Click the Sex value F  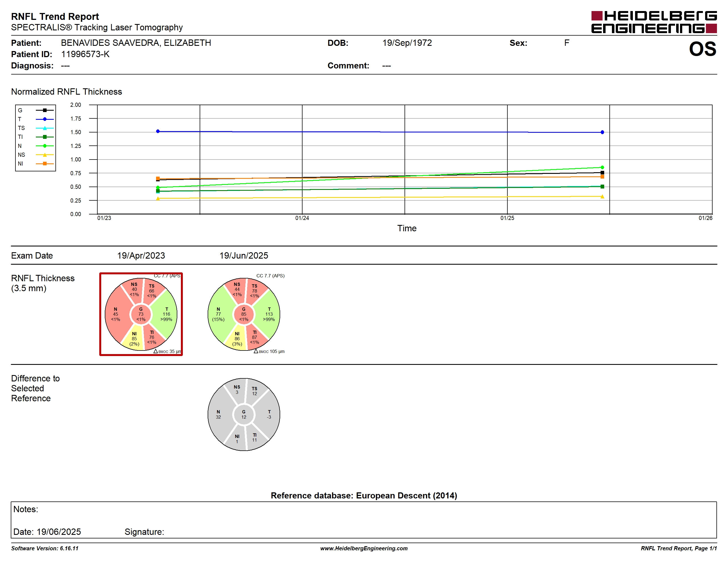click(x=567, y=43)
